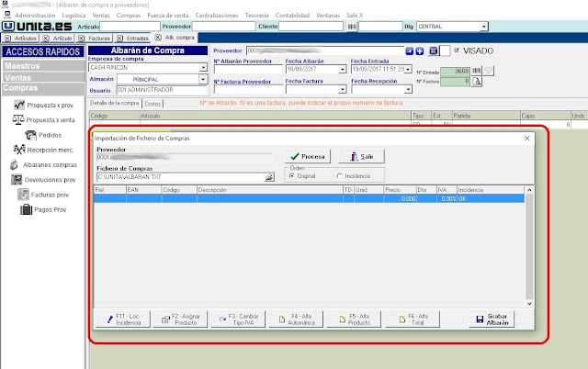This screenshot has height=369, width=588.
Task: Open the Pedidos telephone icon
Action: click(31, 135)
